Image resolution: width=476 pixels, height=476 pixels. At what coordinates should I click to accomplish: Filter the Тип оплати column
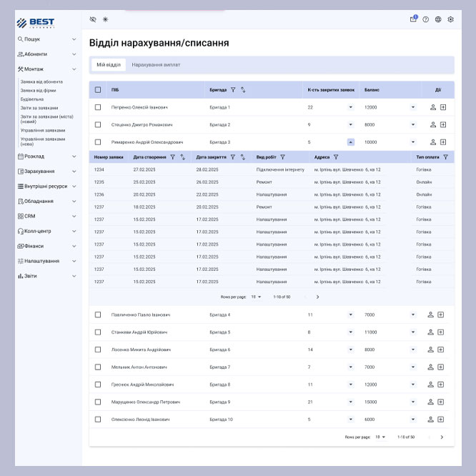click(445, 157)
